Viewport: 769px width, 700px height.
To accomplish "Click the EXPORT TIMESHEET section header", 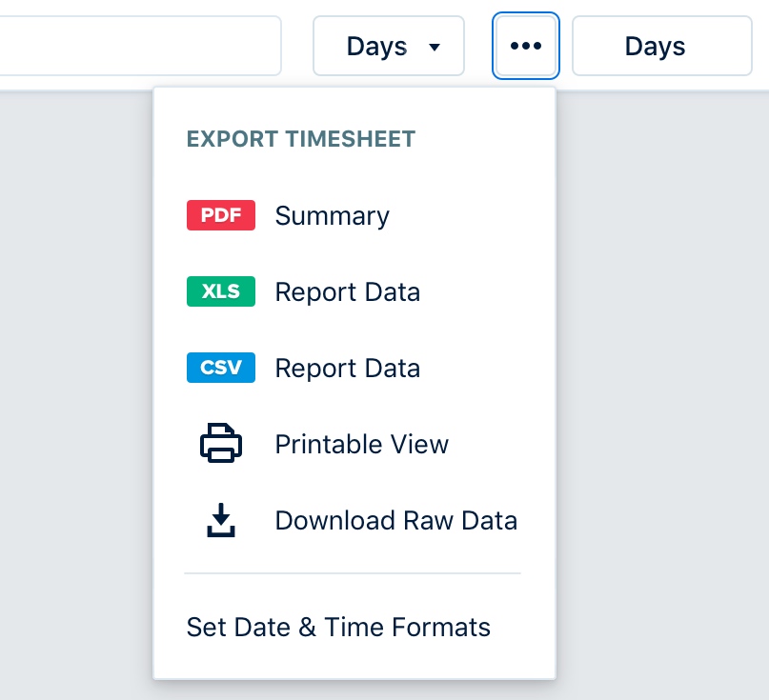I will pos(300,139).
